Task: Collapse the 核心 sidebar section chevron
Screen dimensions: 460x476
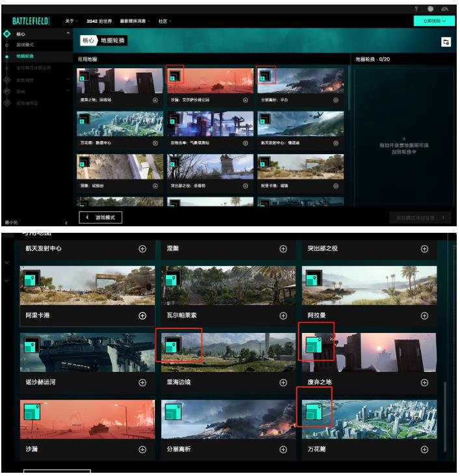Action: (68, 33)
